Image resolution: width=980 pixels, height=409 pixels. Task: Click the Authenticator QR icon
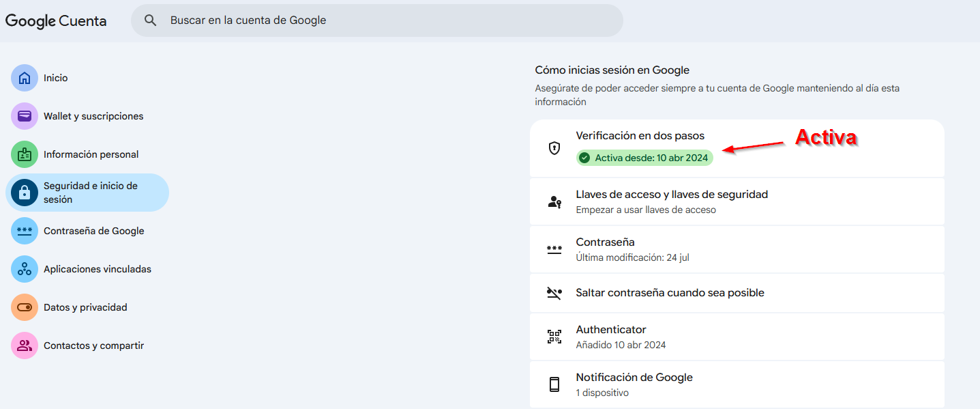point(554,337)
